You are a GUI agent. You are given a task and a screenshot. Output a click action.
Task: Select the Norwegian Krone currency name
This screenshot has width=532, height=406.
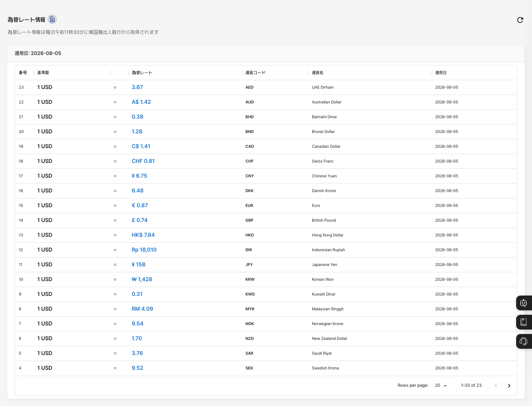click(327, 324)
